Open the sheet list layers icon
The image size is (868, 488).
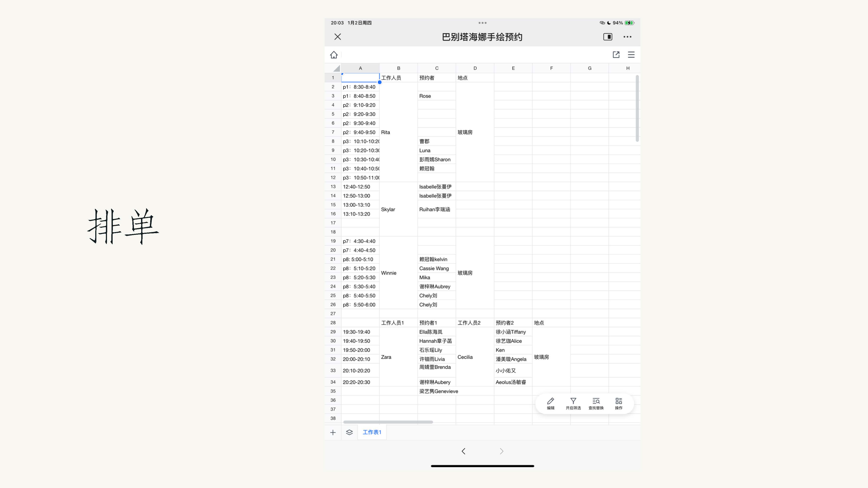coord(349,432)
